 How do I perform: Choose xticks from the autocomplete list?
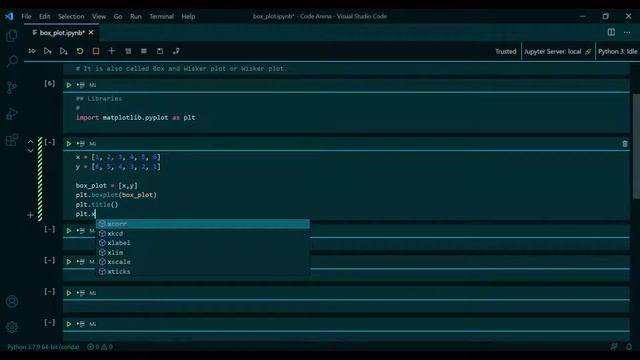pyautogui.click(x=202, y=271)
